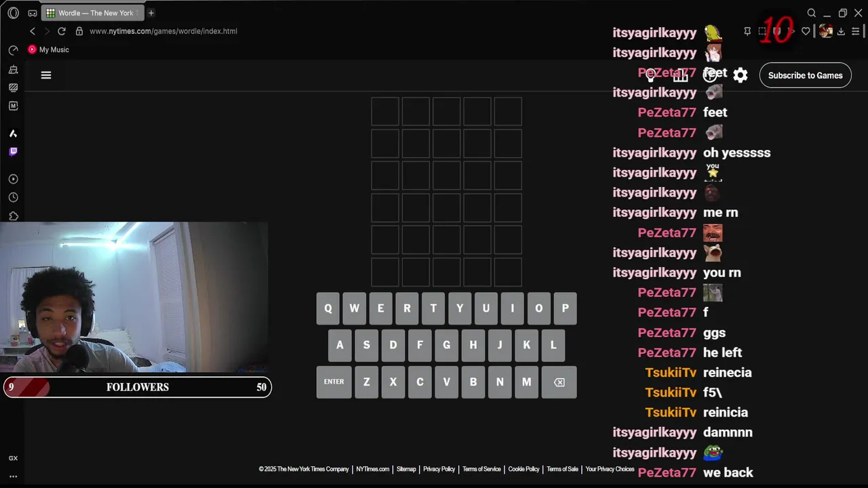Viewport: 868px width, 488px height.
Task: Open Terms of Sale footer link
Action: click(x=562, y=469)
